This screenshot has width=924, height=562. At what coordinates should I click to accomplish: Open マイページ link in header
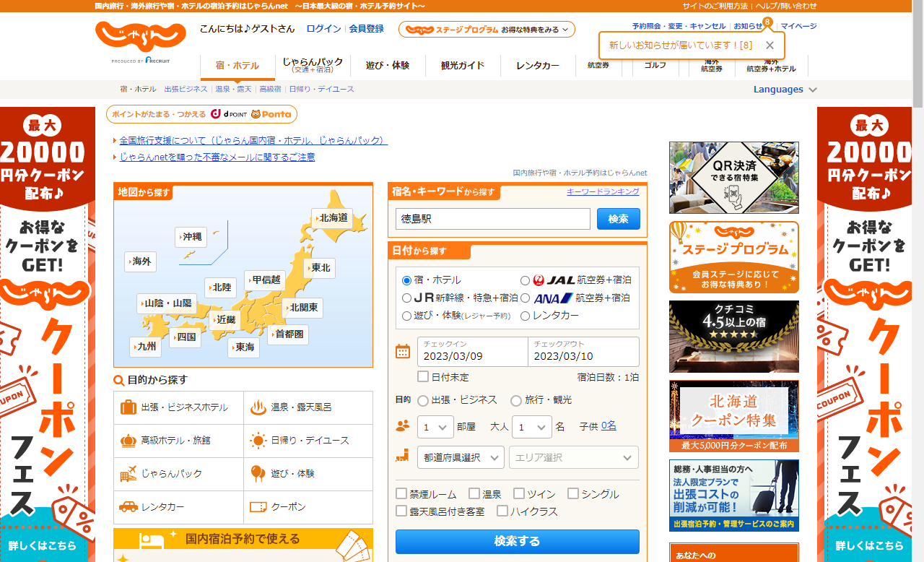pyautogui.click(x=798, y=26)
